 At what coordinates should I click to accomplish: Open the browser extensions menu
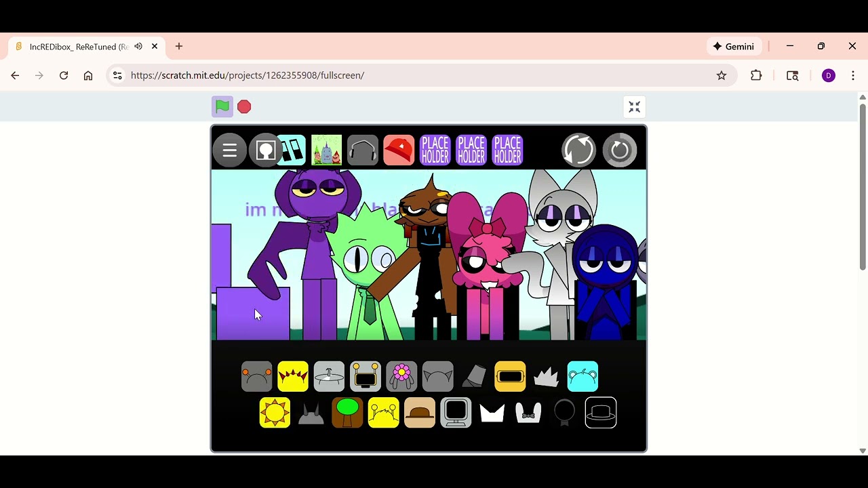point(756,75)
